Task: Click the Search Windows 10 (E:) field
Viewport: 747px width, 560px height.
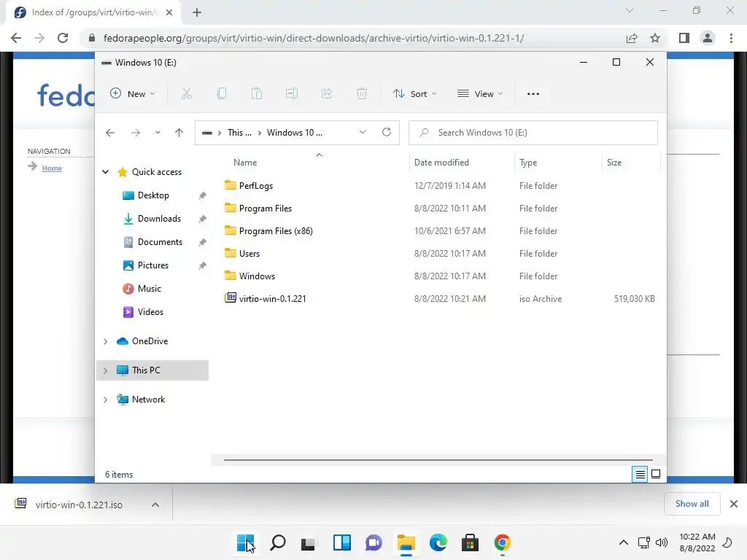Action: click(533, 133)
